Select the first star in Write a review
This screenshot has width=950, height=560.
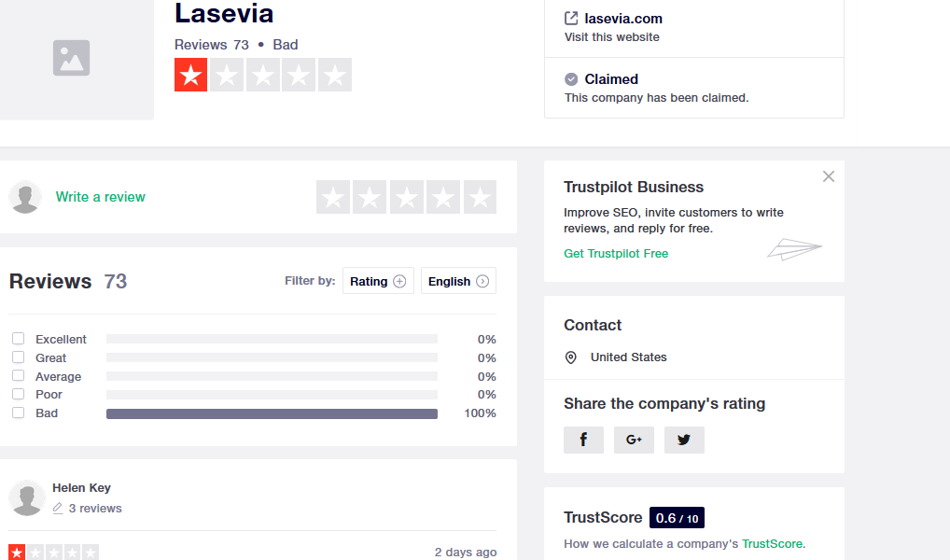coord(333,197)
